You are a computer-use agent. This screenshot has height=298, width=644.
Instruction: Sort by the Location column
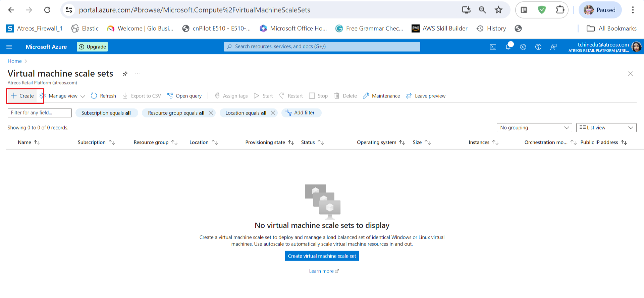(204, 142)
